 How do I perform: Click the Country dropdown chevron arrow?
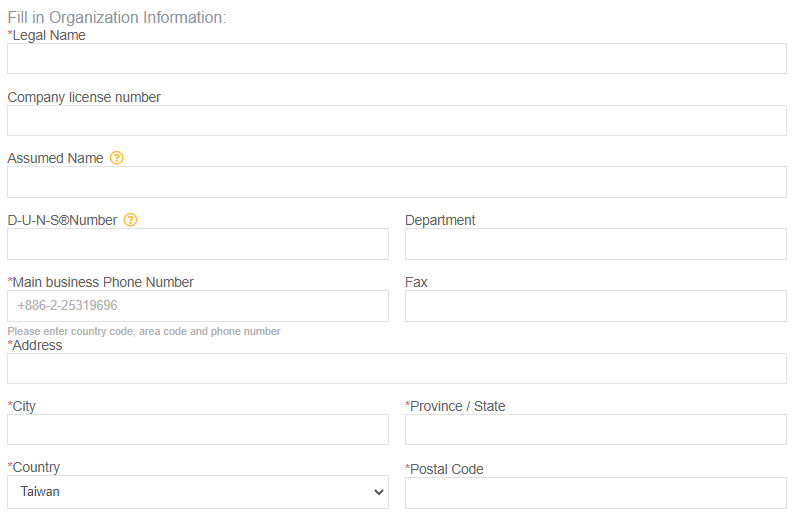(x=379, y=492)
